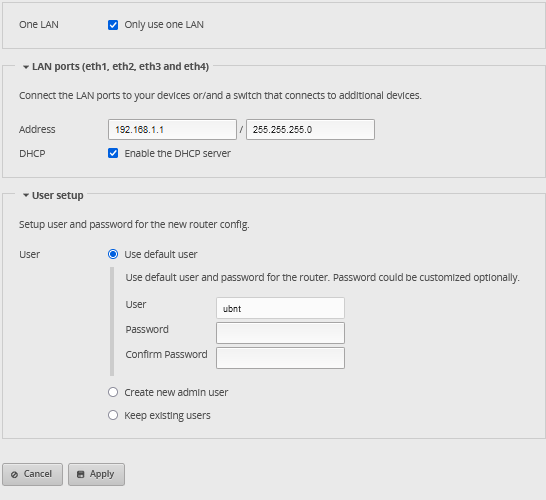Focus the 192.168.1.1 address field
Screen dimensions: 546x500
point(172,130)
